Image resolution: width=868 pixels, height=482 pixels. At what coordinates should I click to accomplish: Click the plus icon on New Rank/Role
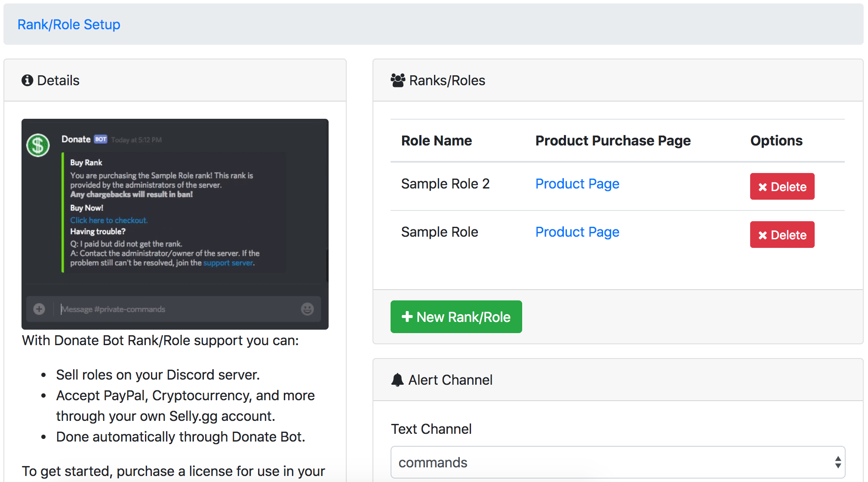[406, 317]
